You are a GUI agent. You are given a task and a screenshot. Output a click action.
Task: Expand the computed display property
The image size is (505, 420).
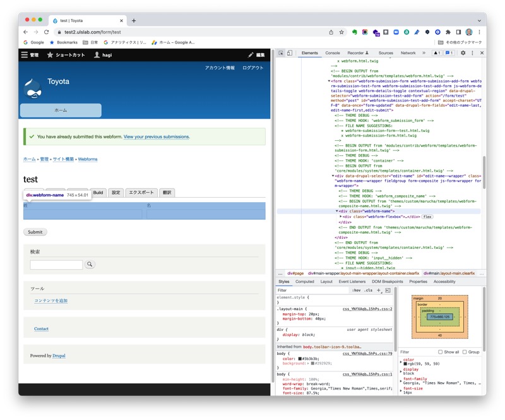(x=401, y=371)
